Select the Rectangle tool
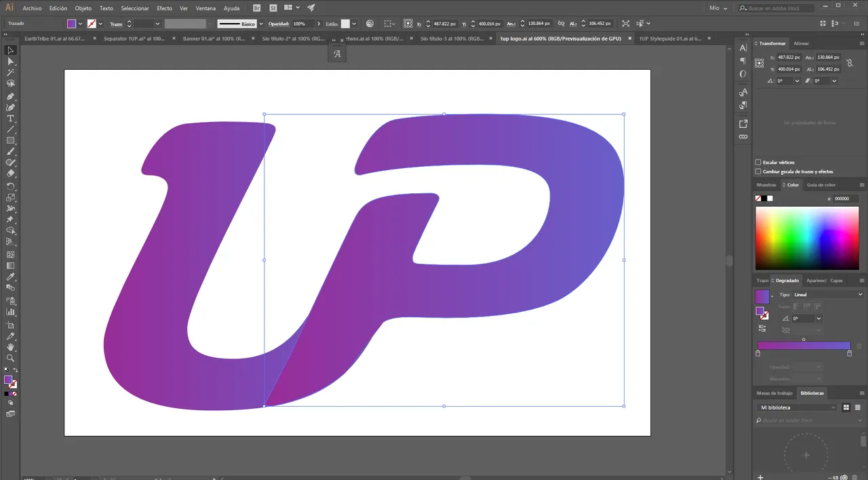 click(x=10, y=140)
